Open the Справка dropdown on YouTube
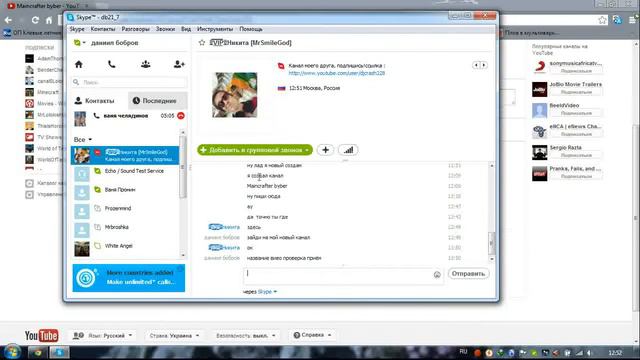The image size is (640, 360). (x=312, y=335)
